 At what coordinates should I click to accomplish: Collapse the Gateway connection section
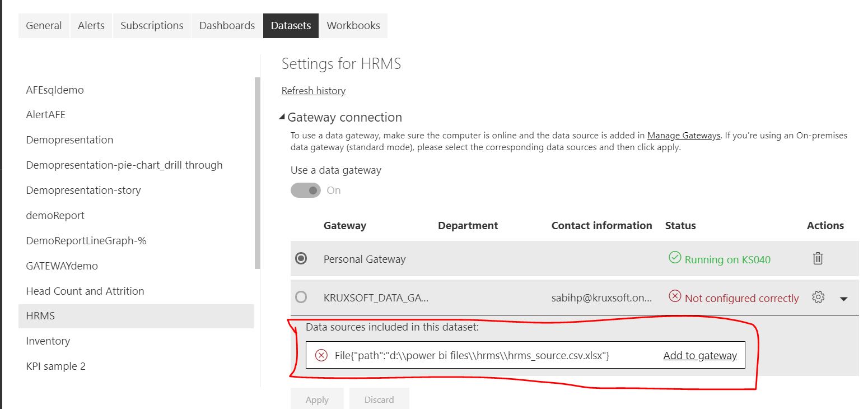tap(283, 117)
